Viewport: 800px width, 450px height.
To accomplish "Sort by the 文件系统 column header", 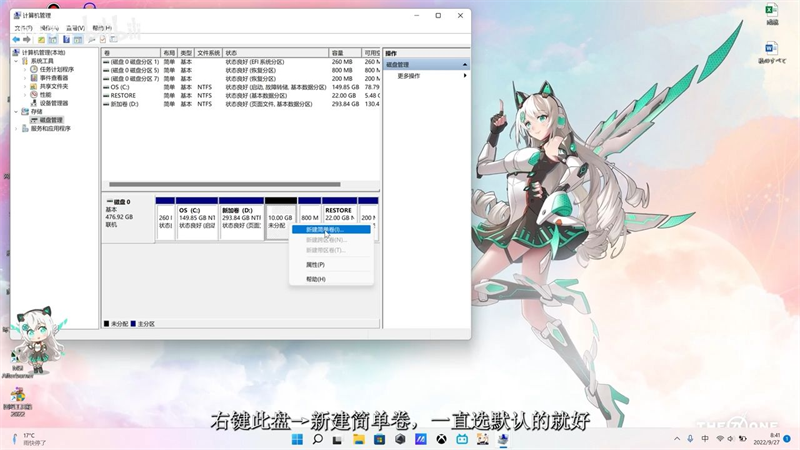I will 208,53.
